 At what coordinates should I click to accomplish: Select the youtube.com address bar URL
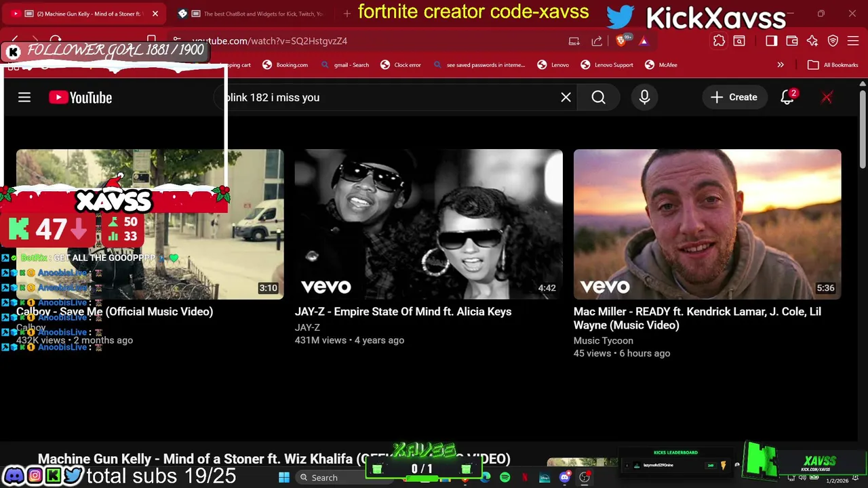click(x=269, y=41)
